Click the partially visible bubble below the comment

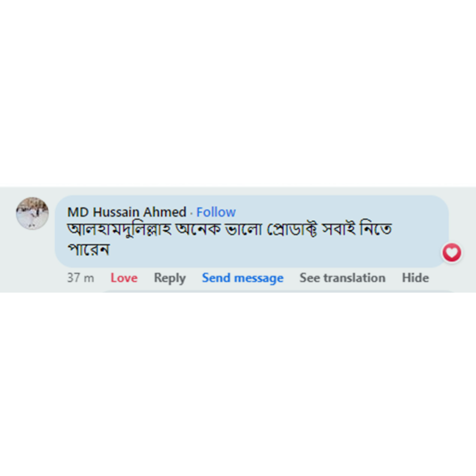pos(279,291)
